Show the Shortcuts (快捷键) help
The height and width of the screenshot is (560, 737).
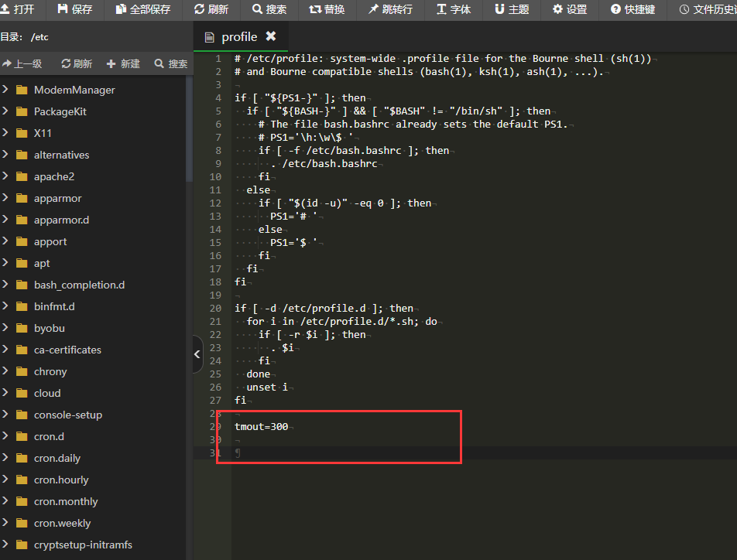(x=616, y=9)
